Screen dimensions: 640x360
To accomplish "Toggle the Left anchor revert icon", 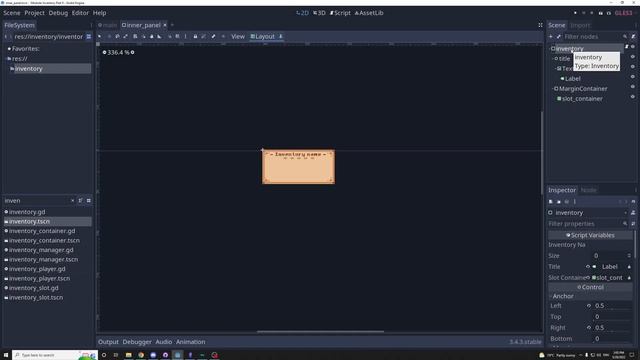I will (x=589, y=306).
